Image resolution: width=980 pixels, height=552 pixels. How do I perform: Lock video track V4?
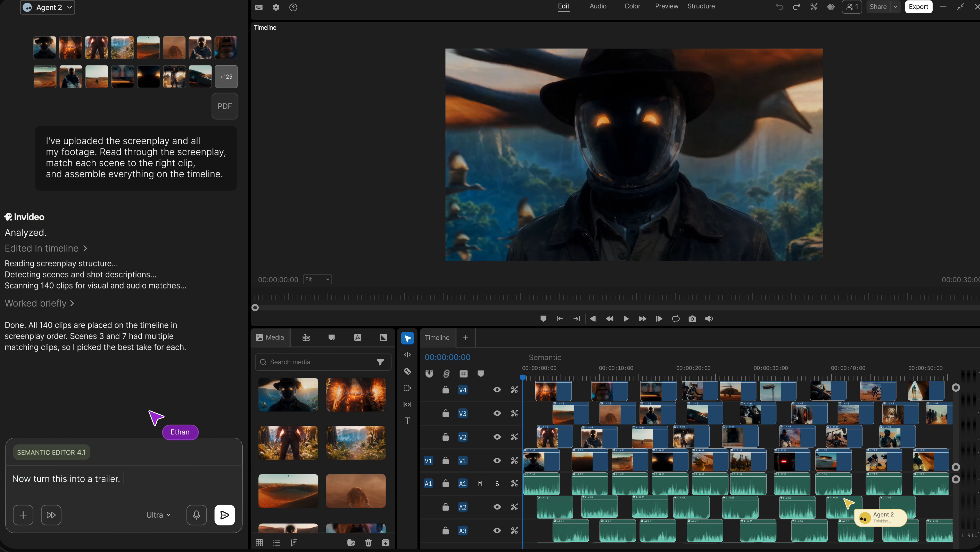click(446, 389)
